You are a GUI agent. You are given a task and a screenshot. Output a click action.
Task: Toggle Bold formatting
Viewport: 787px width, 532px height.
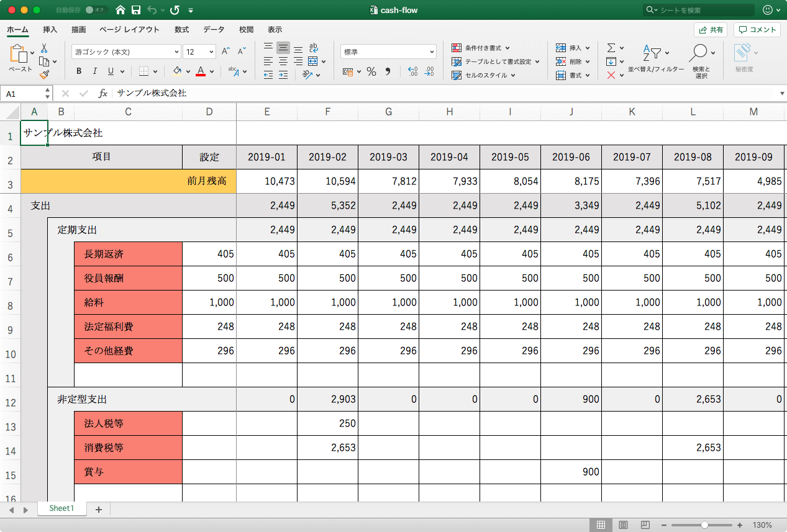pyautogui.click(x=79, y=71)
